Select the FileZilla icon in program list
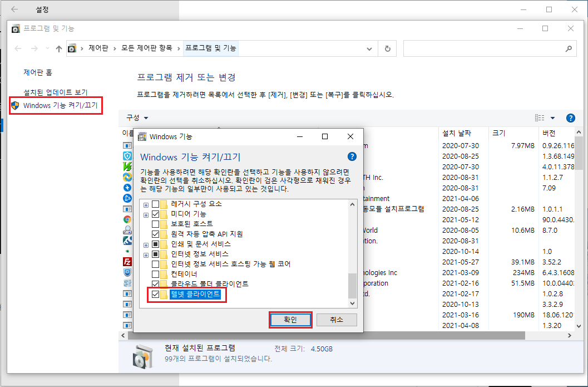Screen dimensions: 588x387 127,262
